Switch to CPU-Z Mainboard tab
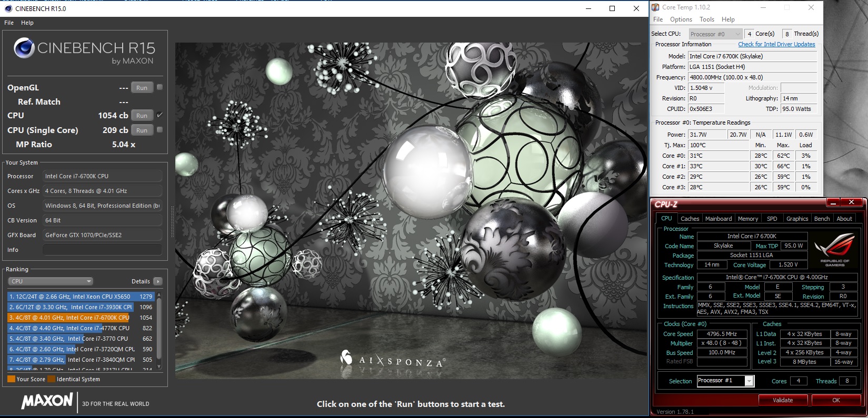 click(x=719, y=219)
